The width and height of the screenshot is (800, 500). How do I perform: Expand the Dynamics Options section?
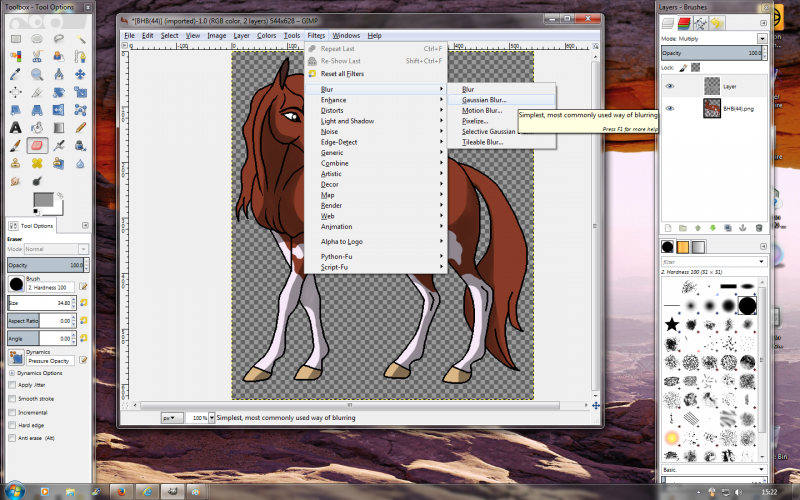[x=12, y=373]
